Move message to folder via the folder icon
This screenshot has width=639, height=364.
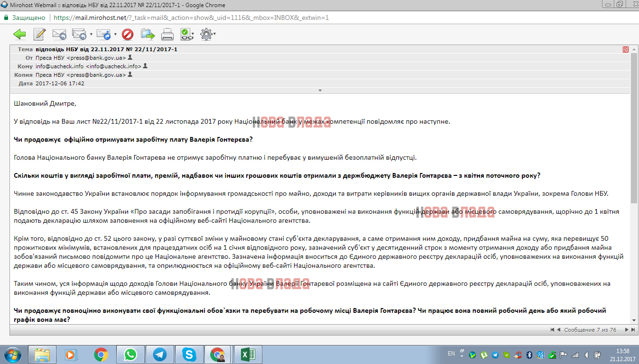(x=148, y=34)
